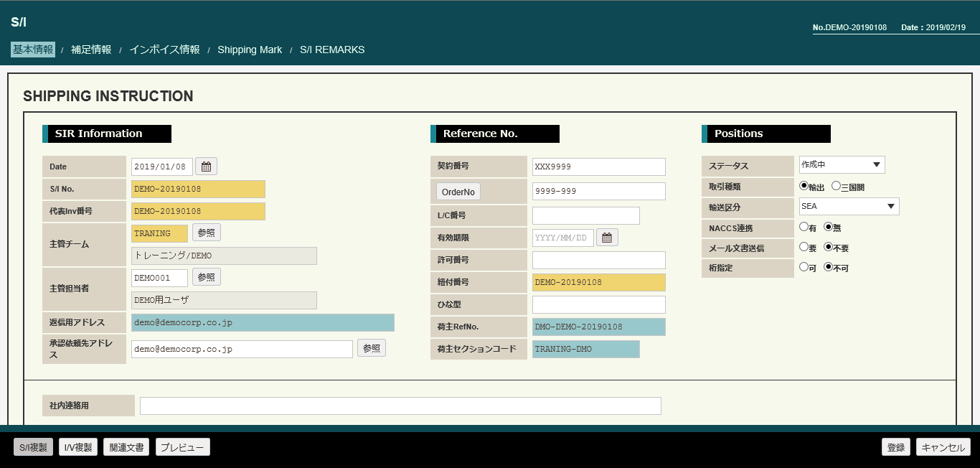This screenshot has height=468, width=980.
Task: Switch to the 補足情報 tab
Action: [x=91, y=50]
